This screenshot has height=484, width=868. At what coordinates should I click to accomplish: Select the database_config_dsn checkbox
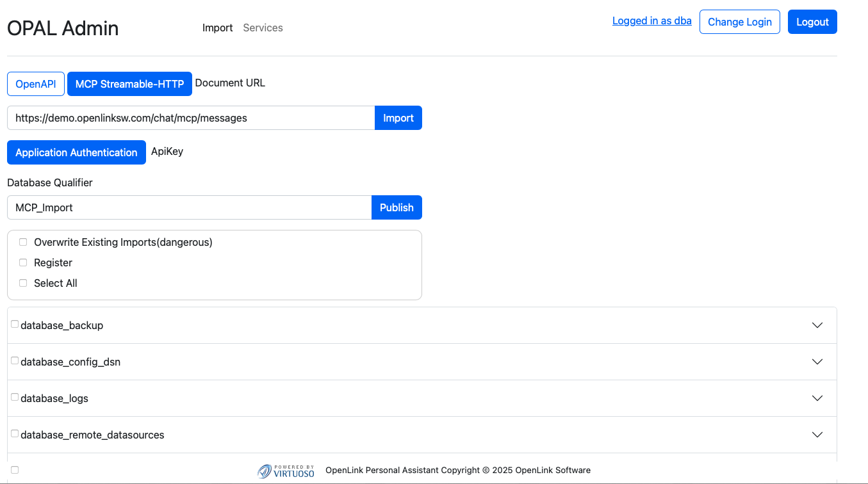[15, 360]
